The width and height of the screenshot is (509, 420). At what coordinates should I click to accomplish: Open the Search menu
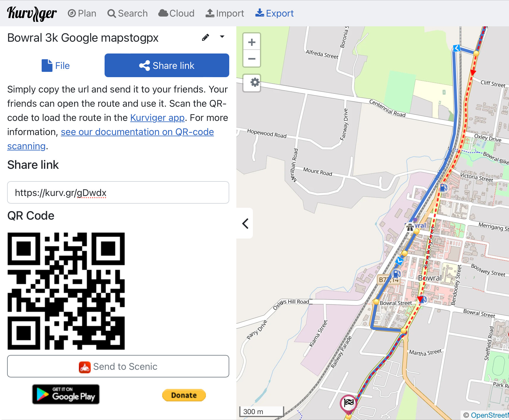(127, 13)
